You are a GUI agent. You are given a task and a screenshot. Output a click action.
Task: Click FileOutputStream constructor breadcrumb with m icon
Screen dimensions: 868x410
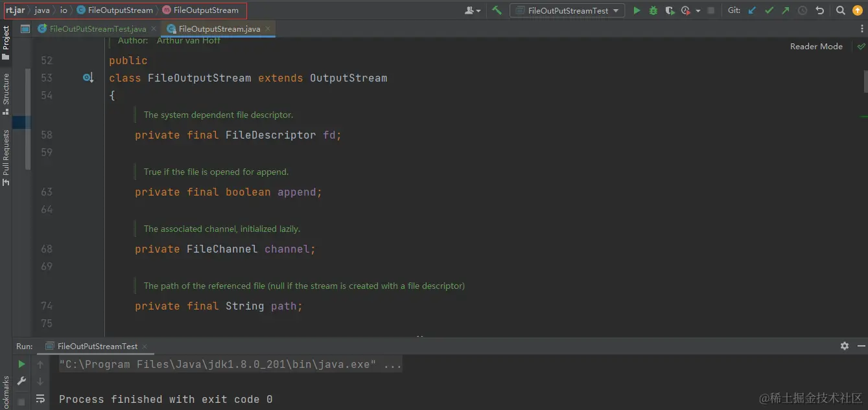tap(200, 10)
